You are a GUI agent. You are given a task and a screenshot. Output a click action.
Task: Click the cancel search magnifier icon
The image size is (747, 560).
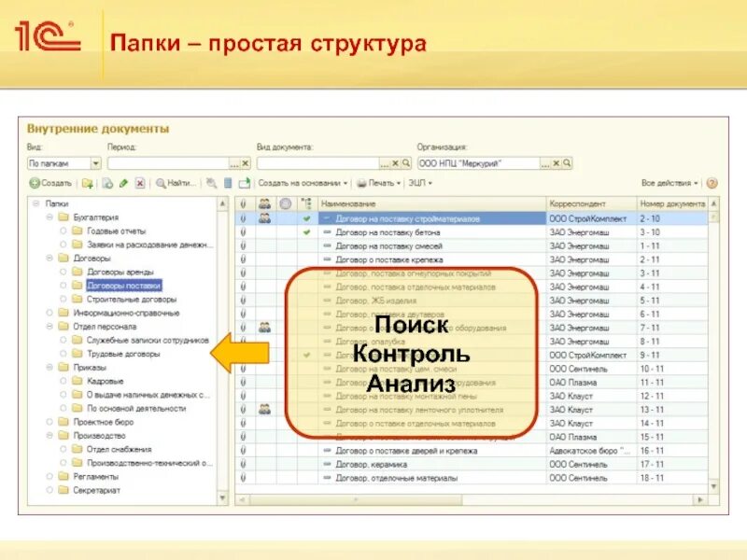[212, 183]
